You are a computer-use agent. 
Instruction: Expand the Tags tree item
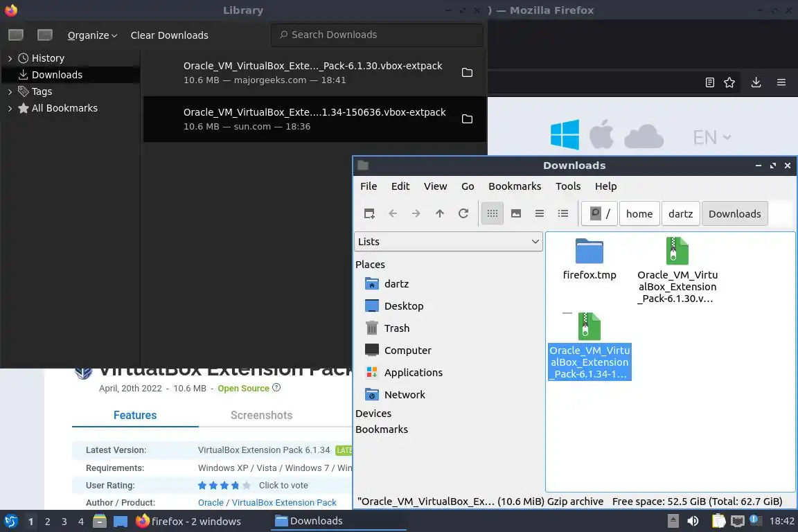(x=10, y=91)
